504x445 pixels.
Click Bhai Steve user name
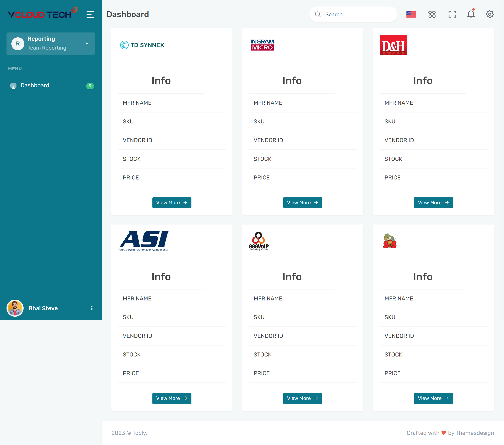click(x=43, y=308)
